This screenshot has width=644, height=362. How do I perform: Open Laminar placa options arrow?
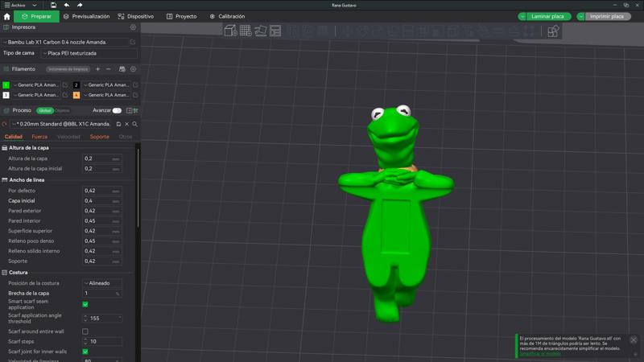pyautogui.click(x=522, y=16)
